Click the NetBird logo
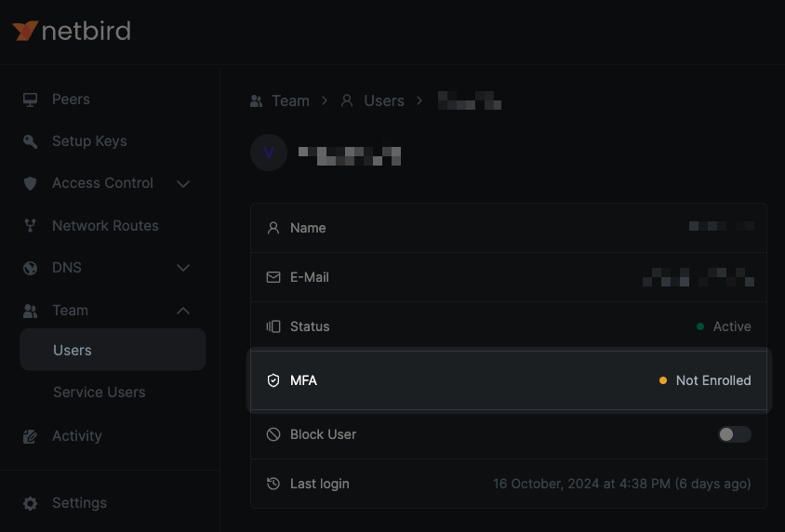 tap(72, 31)
